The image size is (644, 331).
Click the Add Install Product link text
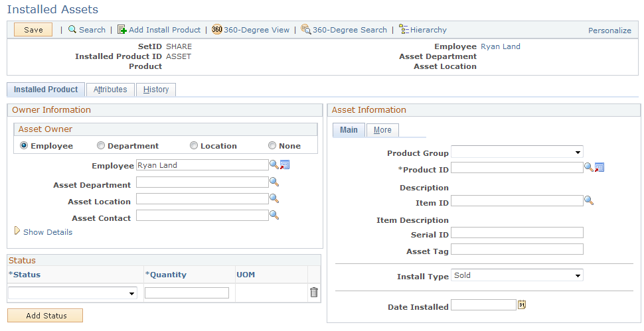(165, 30)
